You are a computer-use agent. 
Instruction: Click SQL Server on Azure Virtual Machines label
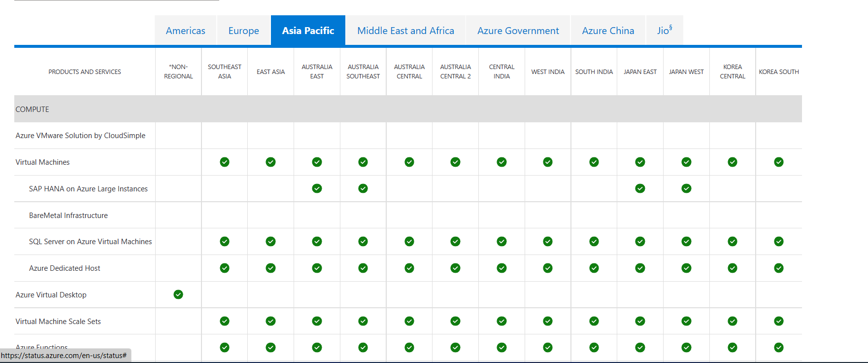90,242
